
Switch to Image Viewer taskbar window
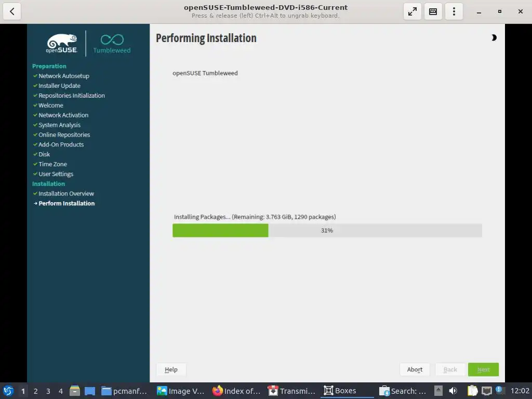point(180,391)
